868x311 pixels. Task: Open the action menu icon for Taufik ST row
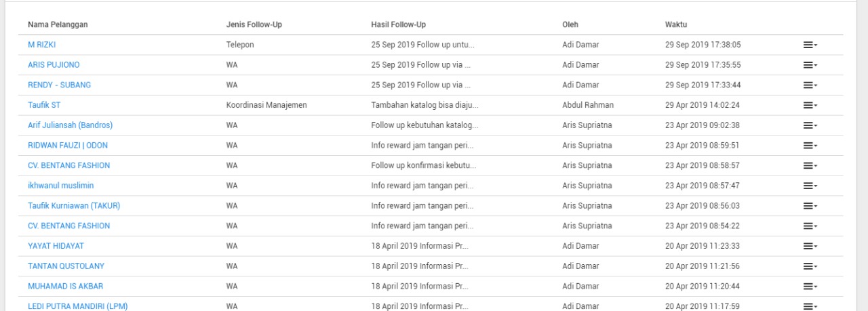pyautogui.click(x=810, y=106)
